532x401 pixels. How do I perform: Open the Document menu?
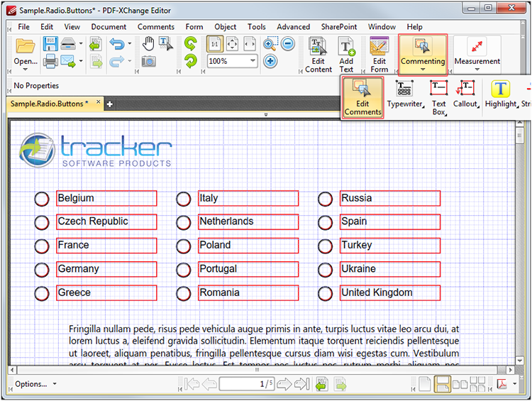click(109, 27)
